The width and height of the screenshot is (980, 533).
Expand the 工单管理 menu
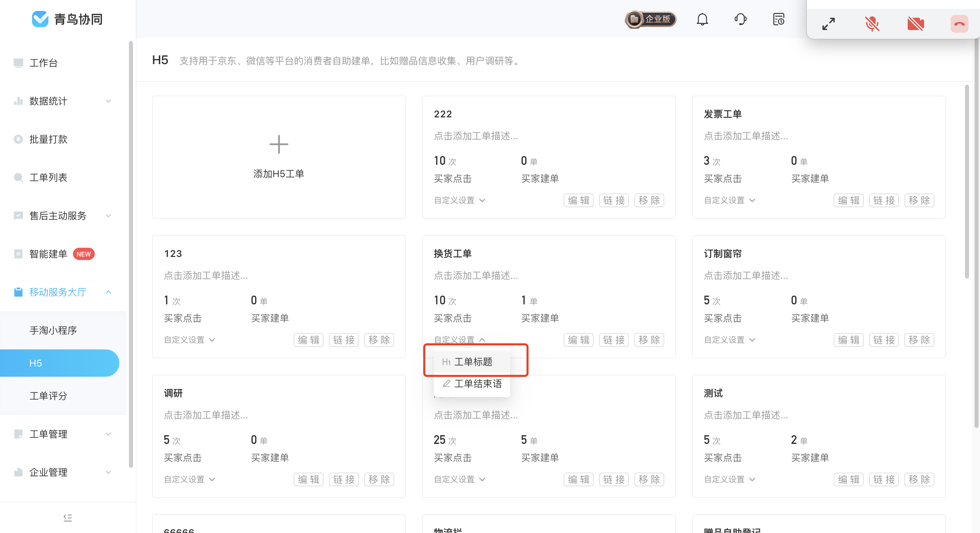coord(63,434)
